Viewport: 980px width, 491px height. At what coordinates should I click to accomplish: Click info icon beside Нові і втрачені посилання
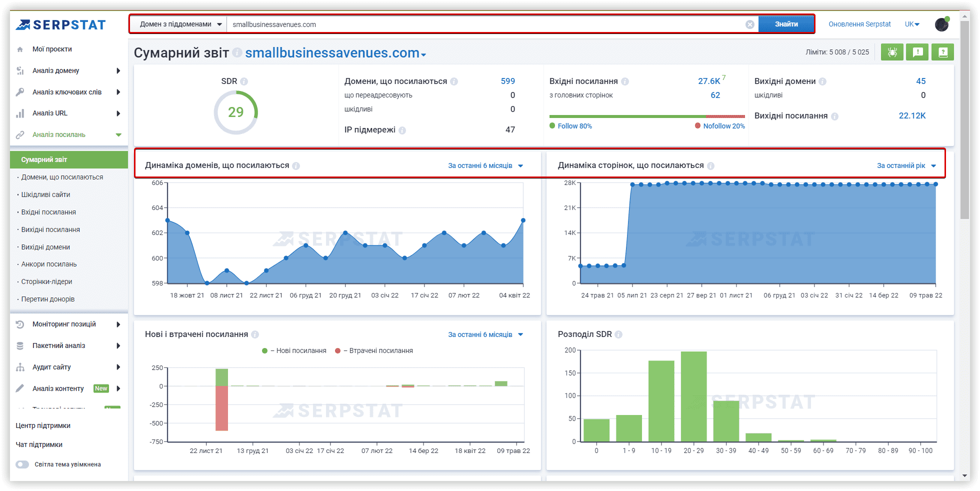255,334
